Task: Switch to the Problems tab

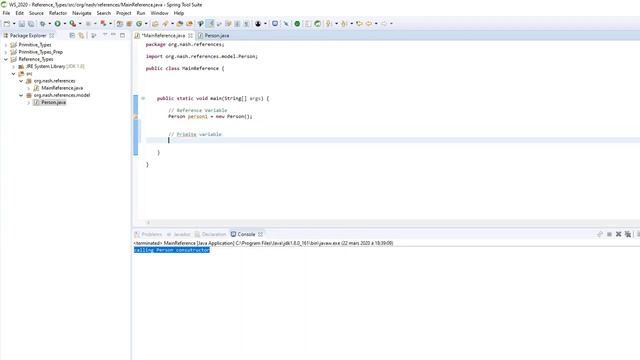Action: pyautogui.click(x=148, y=234)
